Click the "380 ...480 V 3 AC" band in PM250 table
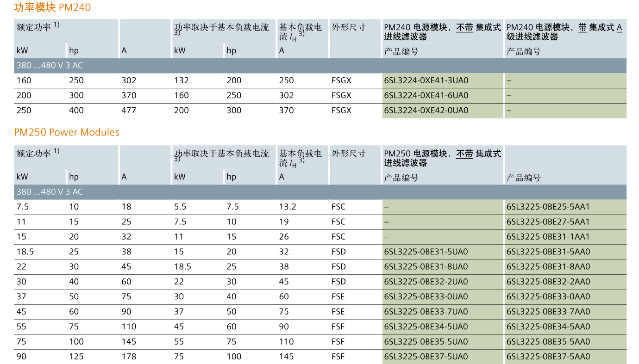 [320, 192]
